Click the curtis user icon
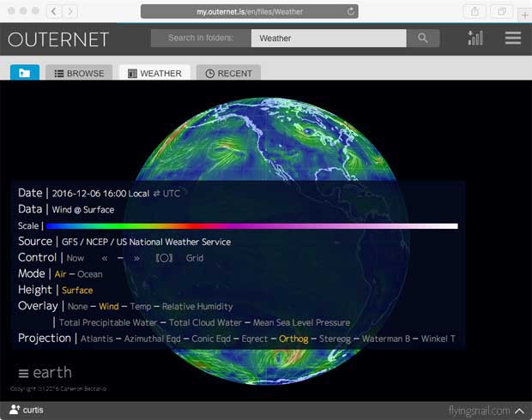The image size is (532, 420). (15, 410)
